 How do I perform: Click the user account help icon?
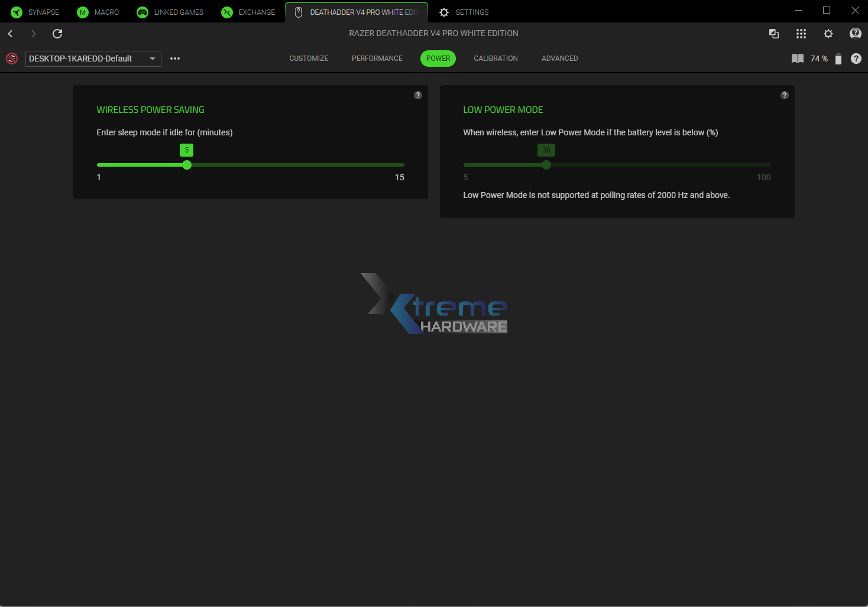pos(856,34)
